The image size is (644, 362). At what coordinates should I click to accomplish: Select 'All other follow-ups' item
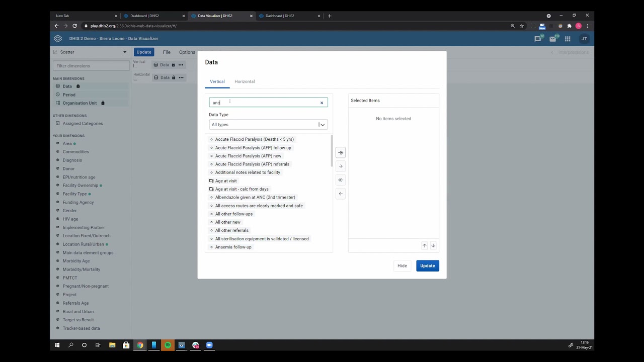coord(231,214)
